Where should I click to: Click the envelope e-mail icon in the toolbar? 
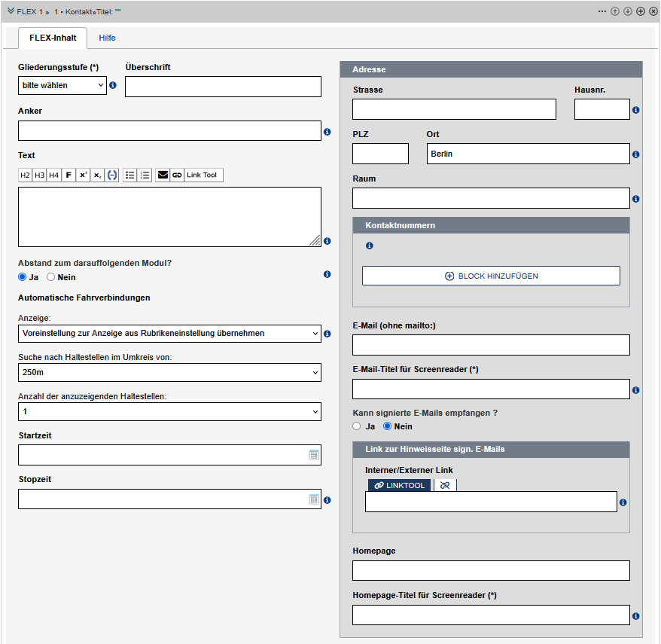tap(162, 175)
